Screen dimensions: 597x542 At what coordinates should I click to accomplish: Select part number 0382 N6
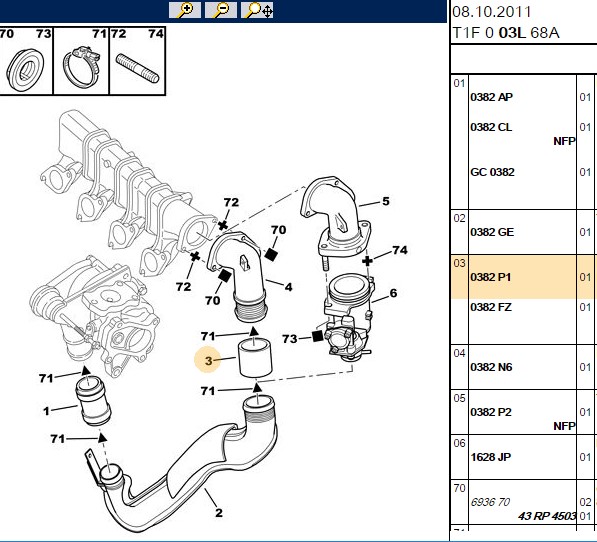click(491, 367)
